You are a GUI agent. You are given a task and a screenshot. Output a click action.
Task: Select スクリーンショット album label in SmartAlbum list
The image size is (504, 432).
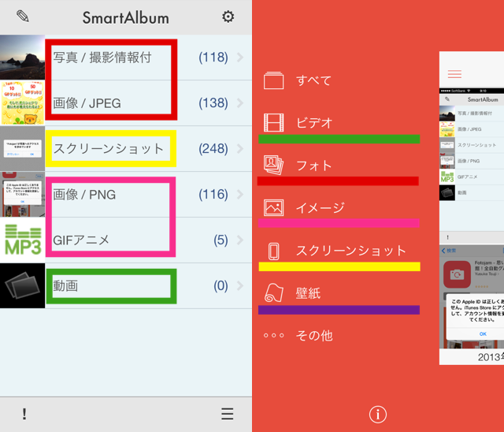pos(109,149)
